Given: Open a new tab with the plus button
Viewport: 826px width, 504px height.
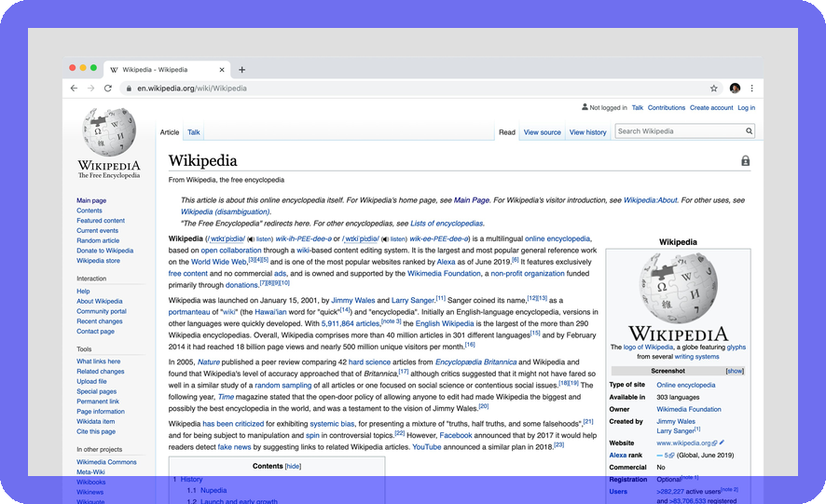Looking at the screenshot, I should [241, 70].
